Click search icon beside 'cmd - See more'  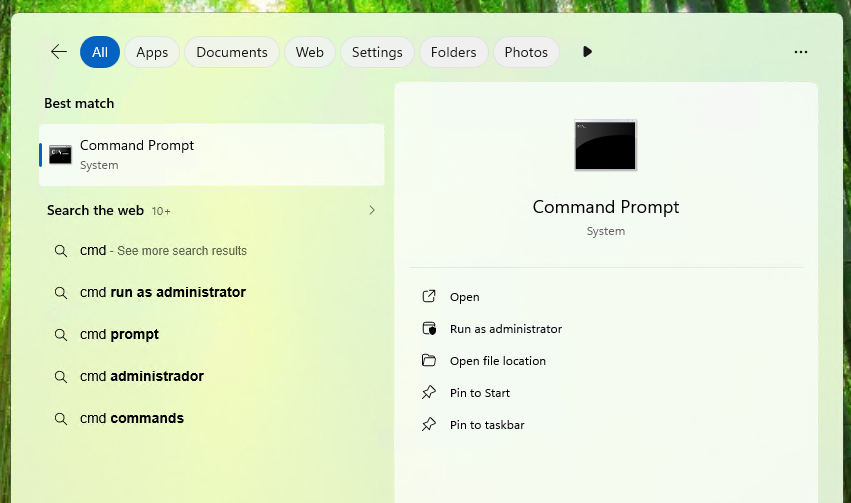pos(61,251)
